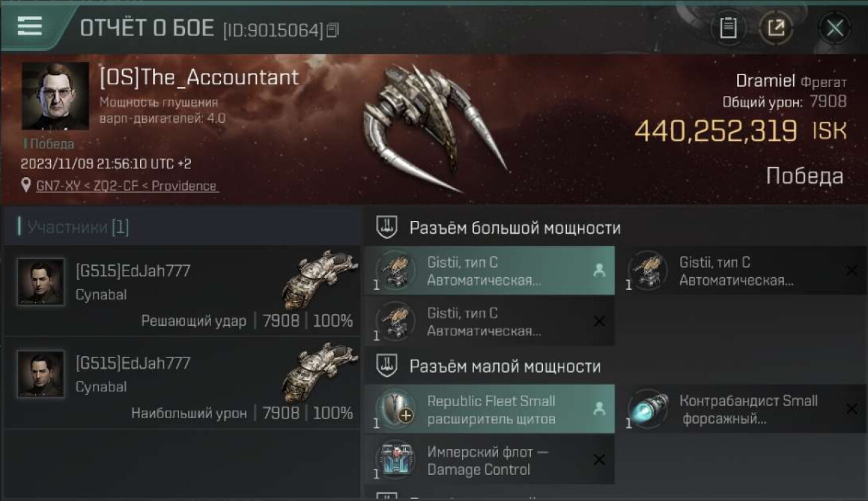This screenshot has width=868, height=501.
Task: Click the Cynabal ship icon in first row
Action: (x=320, y=279)
